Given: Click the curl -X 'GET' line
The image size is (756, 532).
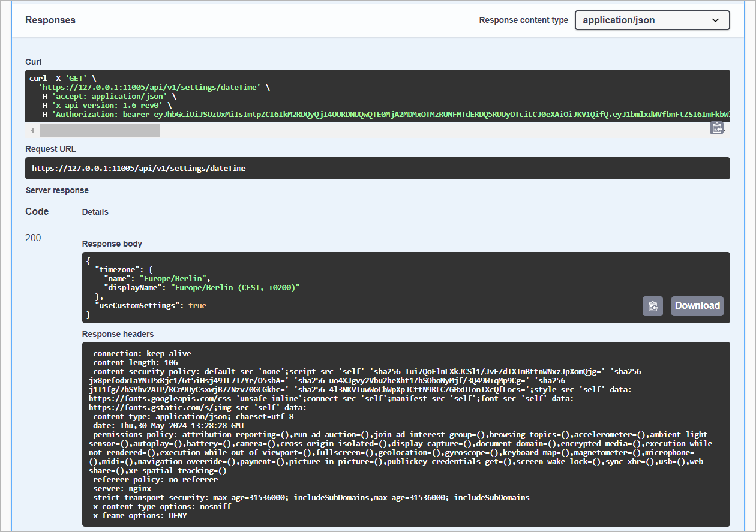Looking at the screenshot, I should 62,79.
